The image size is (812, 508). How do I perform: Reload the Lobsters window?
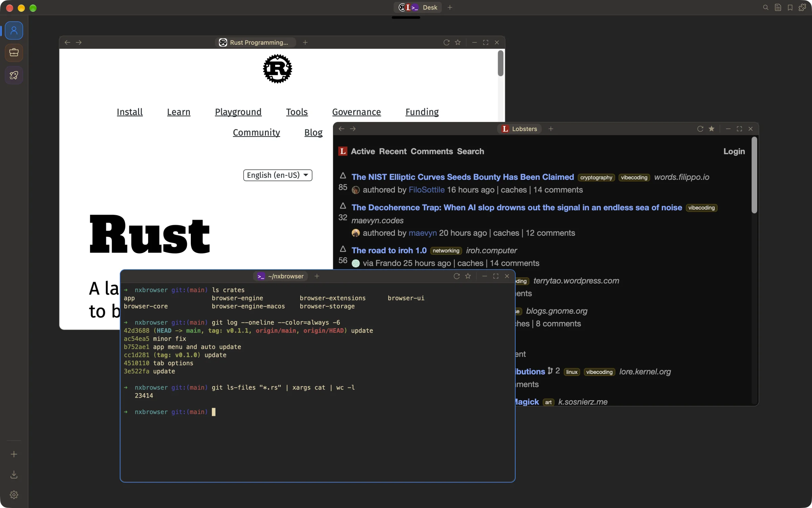(700, 129)
